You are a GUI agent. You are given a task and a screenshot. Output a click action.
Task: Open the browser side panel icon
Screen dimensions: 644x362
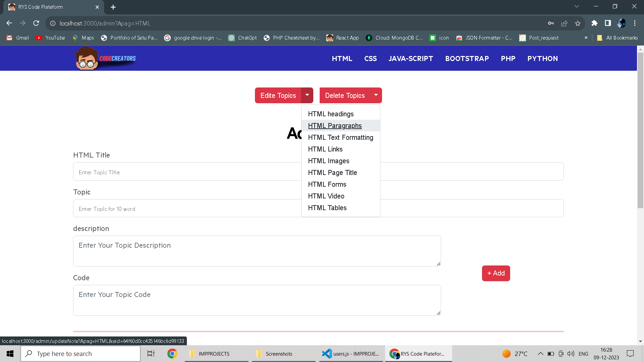pyautogui.click(x=608, y=23)
